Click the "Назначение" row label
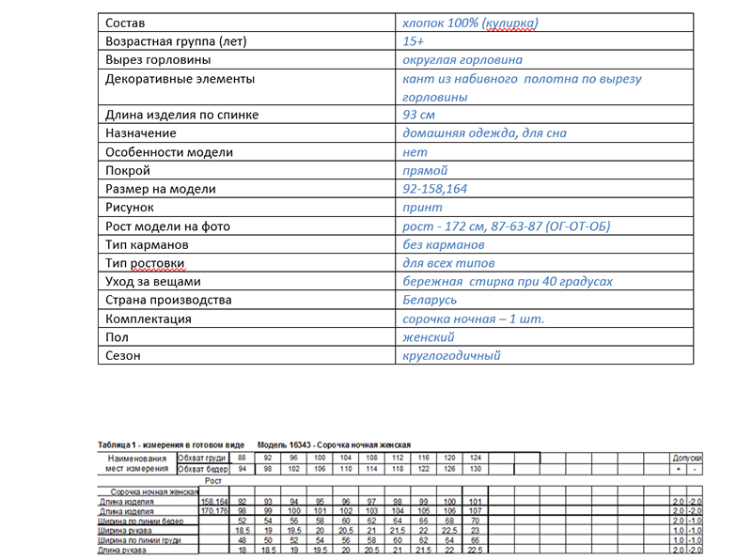 coord(140,132)
